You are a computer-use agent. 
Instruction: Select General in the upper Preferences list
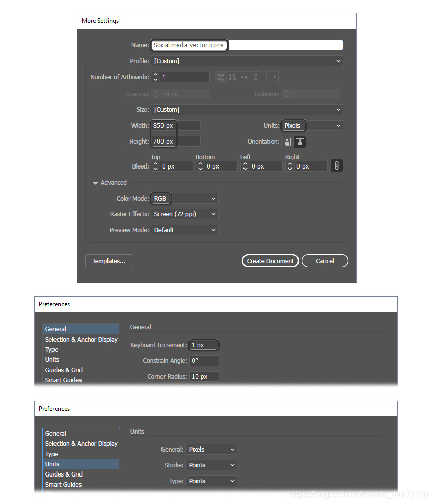81,329
